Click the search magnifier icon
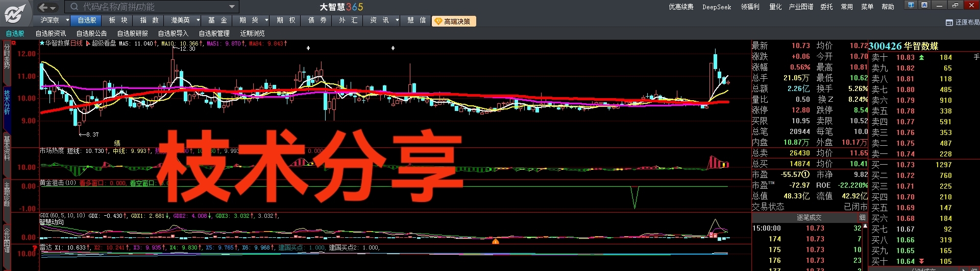This screenshot has height=271, width=980. click(x=75, y=7)
